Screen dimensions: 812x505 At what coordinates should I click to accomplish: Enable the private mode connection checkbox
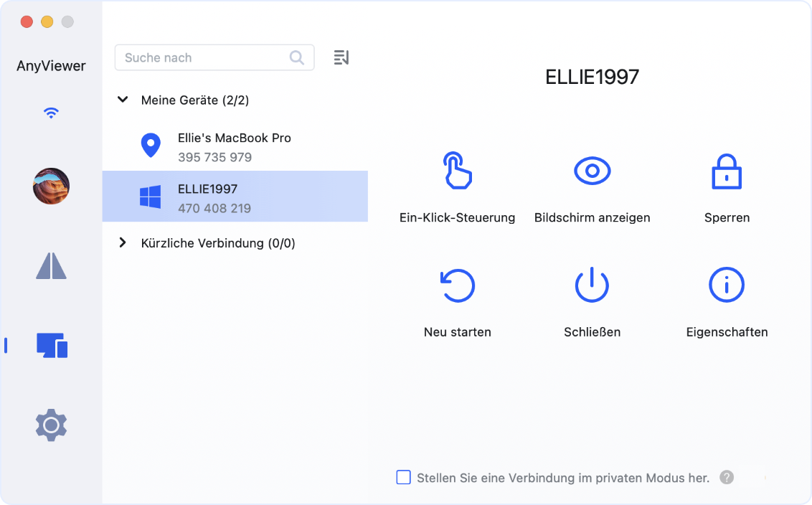[403, 477]
